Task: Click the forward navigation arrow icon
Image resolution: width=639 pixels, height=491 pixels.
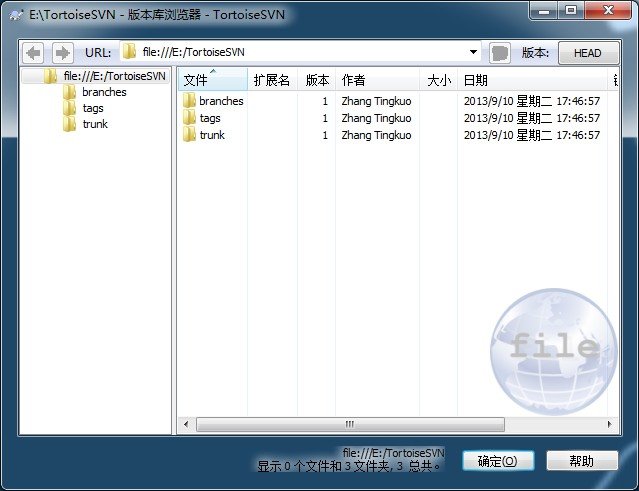Action: (62, 52)
